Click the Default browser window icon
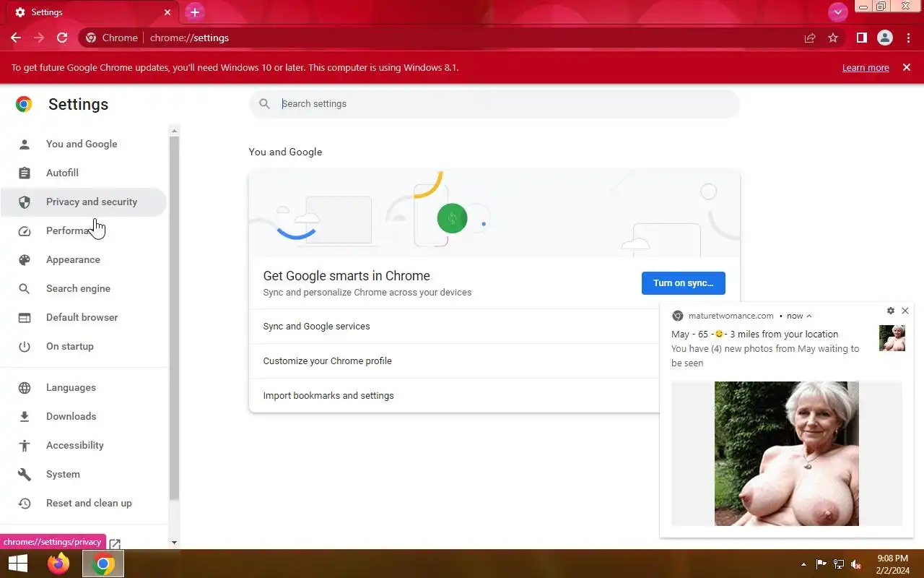 click(x=25, y=317)
